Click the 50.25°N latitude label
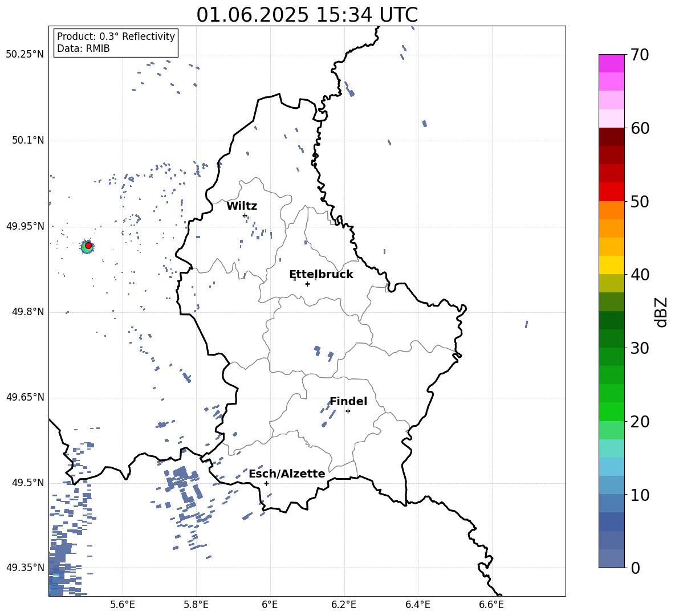 coord(25,55)
